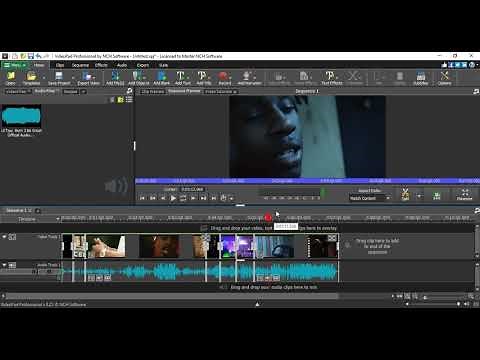Collapse Audio Track 1 with the arrow
The image size is (480, 360).
pos(4,265)
